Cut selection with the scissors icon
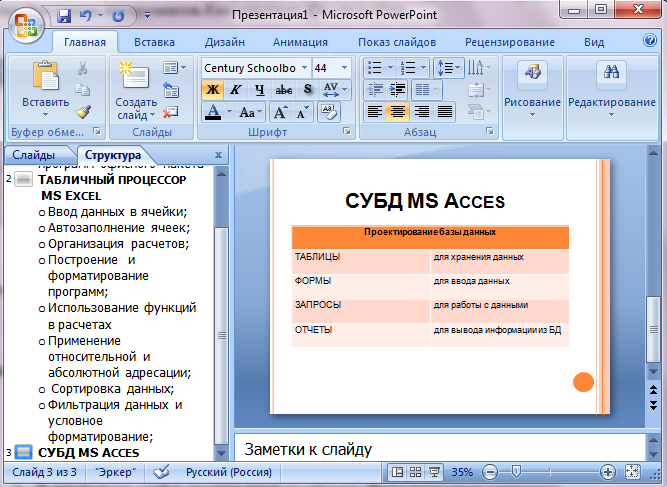The width and height of the screenshot is (667, 487). coord(83,68)
